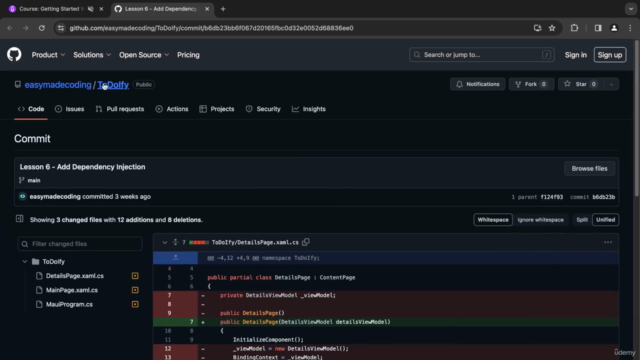Select MainPage.xaml.cs in file tree

click(x=72, y=290)
